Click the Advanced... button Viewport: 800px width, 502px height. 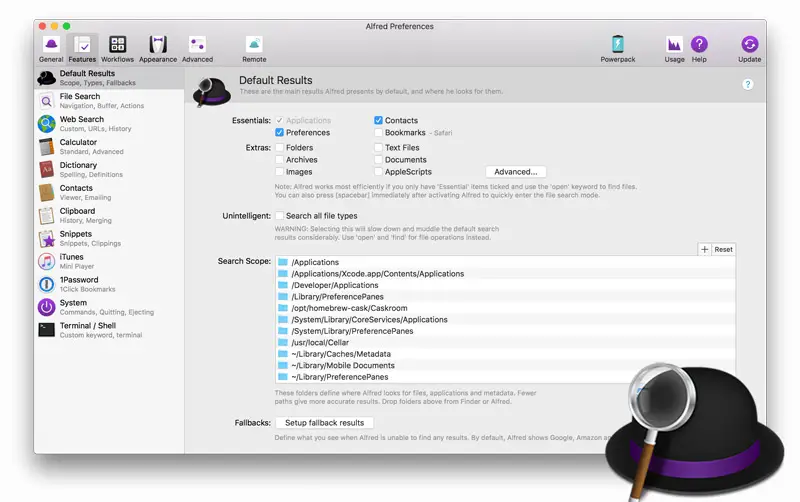coord(515,172)
